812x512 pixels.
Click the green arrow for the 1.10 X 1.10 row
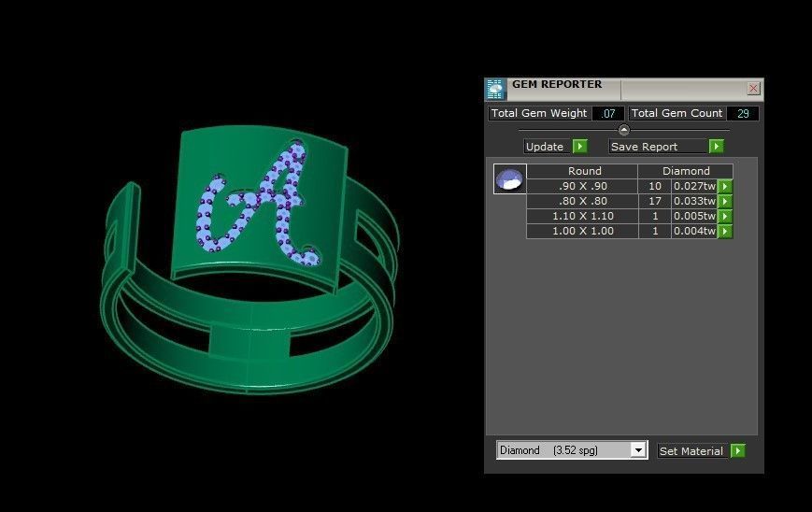point(725,217)
